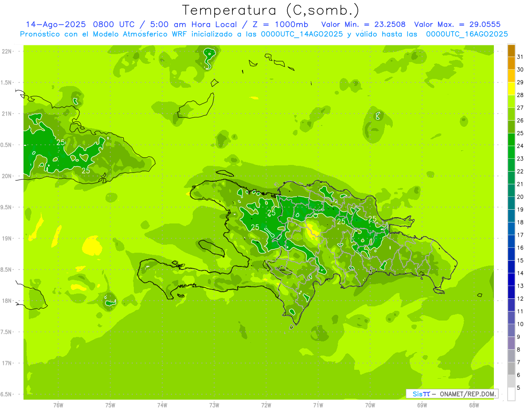Click the "72W" longitude label
Image resolution: width=532 pixels, height=411 pixels.
(x=266, y=405)
